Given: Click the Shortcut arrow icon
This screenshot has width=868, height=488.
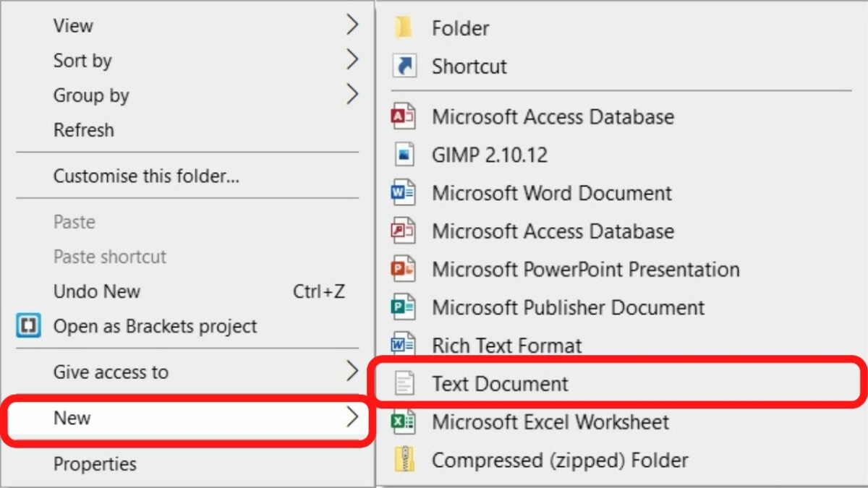Looking at the screenshot, I should point(404,67).
